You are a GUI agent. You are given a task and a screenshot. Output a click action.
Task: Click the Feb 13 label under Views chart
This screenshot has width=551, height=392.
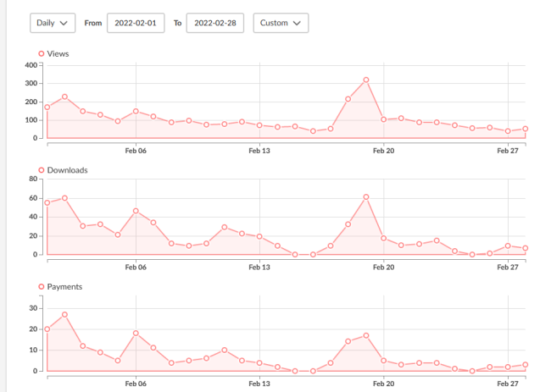point(259,151)
